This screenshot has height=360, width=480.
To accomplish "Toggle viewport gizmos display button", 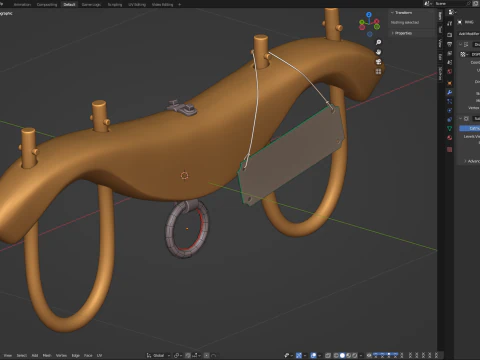I will (299, 355).
